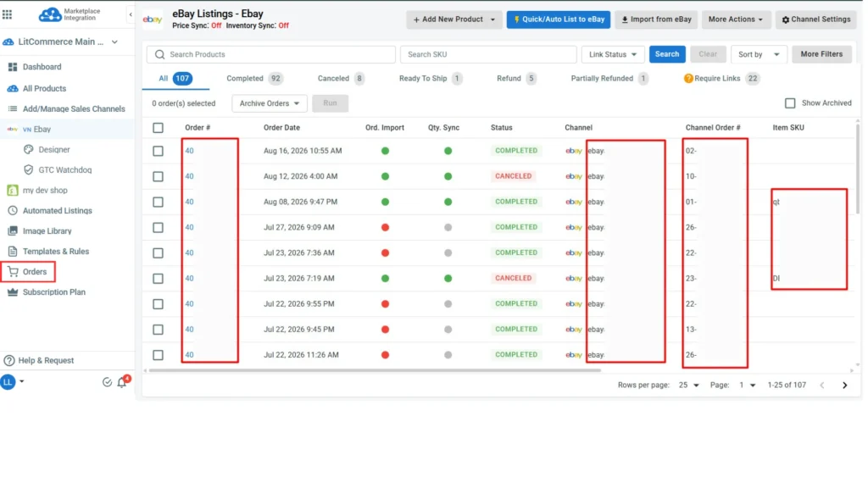
Task: Expand the user account menu arrow
Action: coord(21,382)
